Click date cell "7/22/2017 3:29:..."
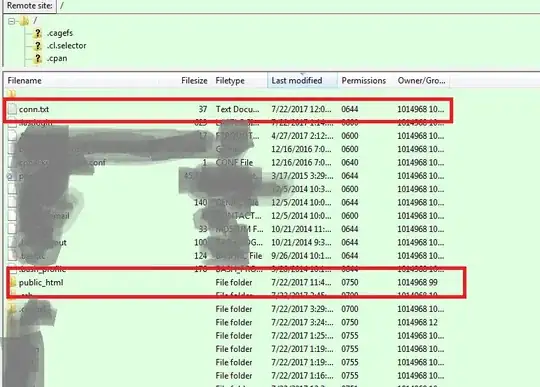Viewport: 540px width, 387px height. [x=302, y=309]
